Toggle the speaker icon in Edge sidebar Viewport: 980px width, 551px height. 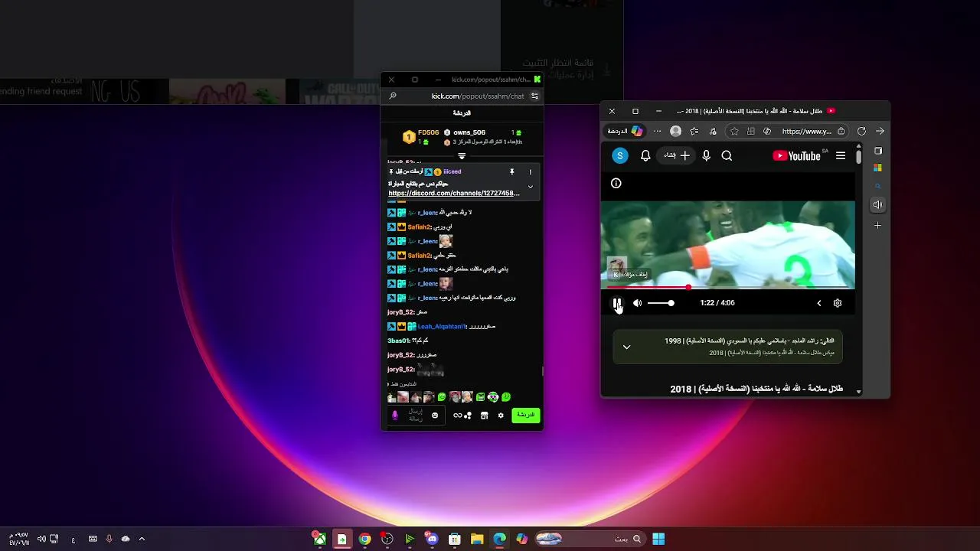tap(877, 204)
